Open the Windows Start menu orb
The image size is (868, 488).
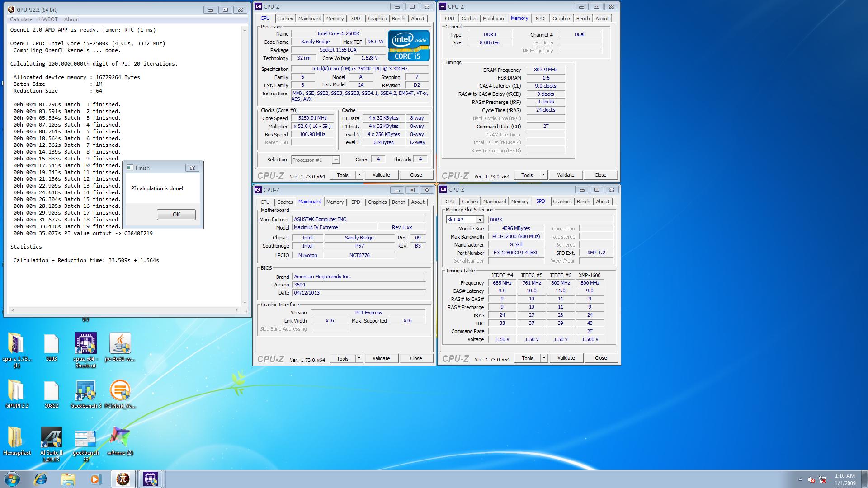(x=12, y=479)
